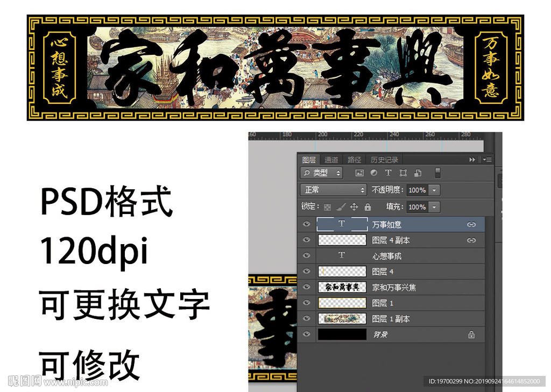Hide the 心想事成 text layer
This screenshot has height=392, width=551.
(306, 255)
